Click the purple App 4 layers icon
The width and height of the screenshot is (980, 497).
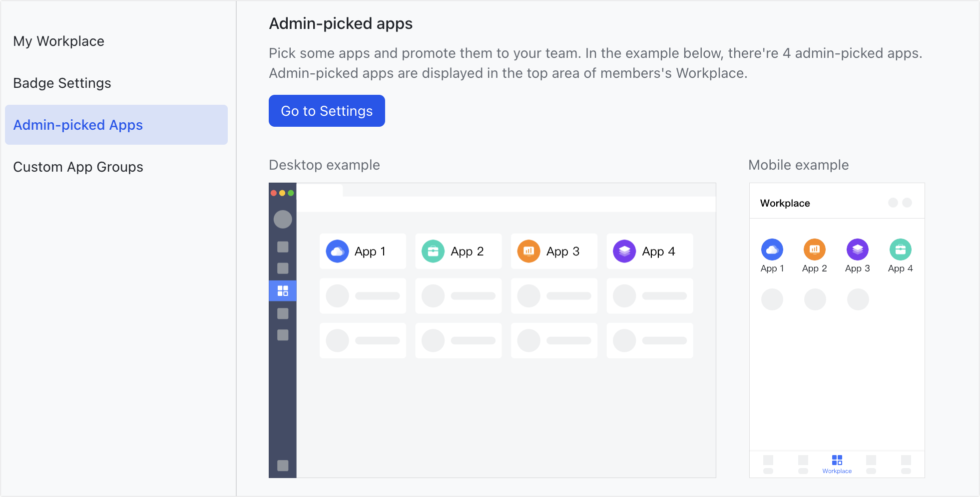tap(625, 251)
